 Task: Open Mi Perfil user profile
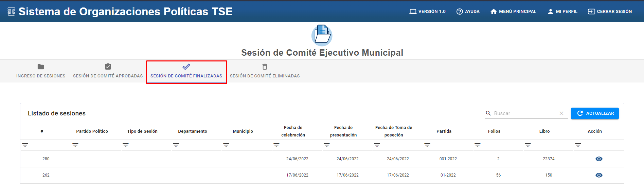click(x=562, y=12)
